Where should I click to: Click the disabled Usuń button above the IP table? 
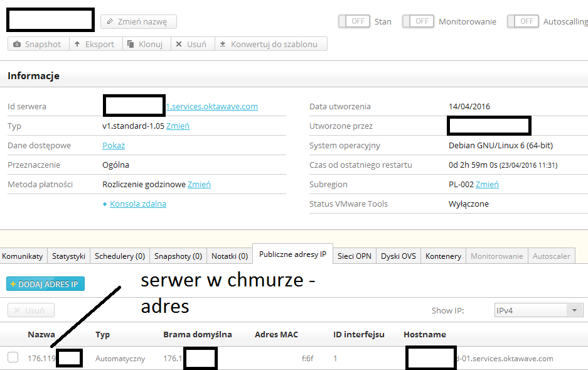pos(31,310)
